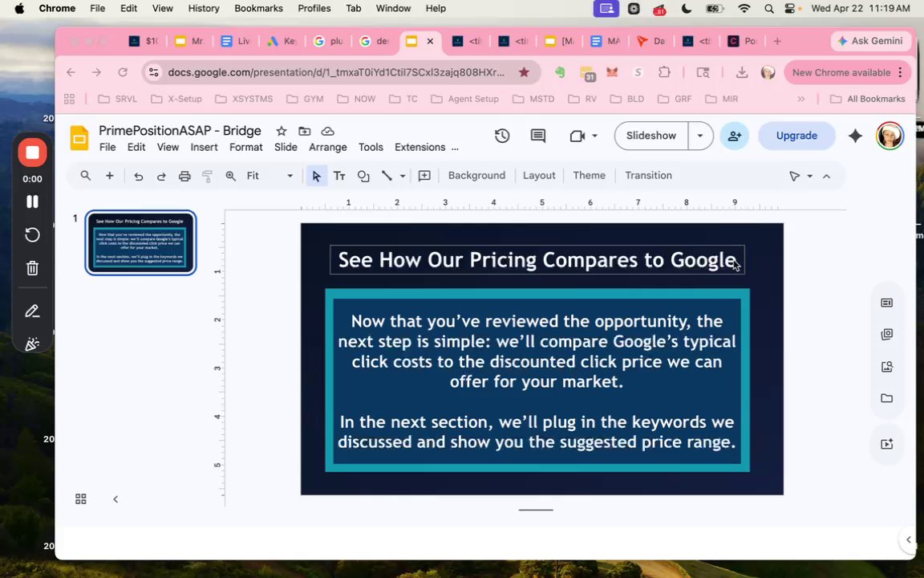The height and width of the screenshot is (578, 924).
Task: Star the PrimePositionASAP - Bridge presentation
Action: click(282, 131)
